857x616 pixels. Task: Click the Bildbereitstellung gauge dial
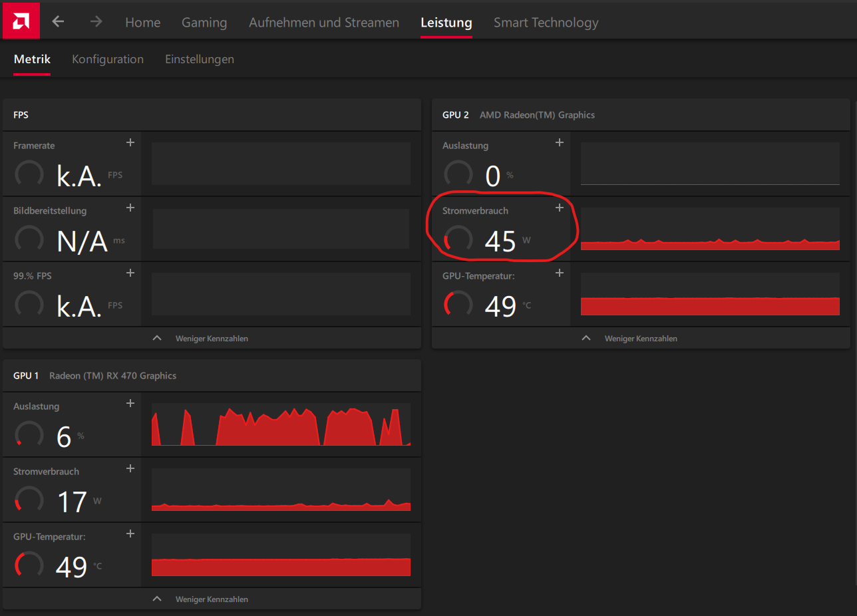click(29, 239)
